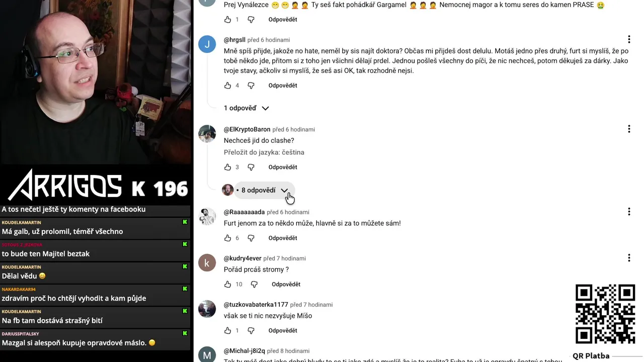644x362 pixels.
Task: Open options menu on @Raaaaaaada comment
Action: [x=629, y=212]
